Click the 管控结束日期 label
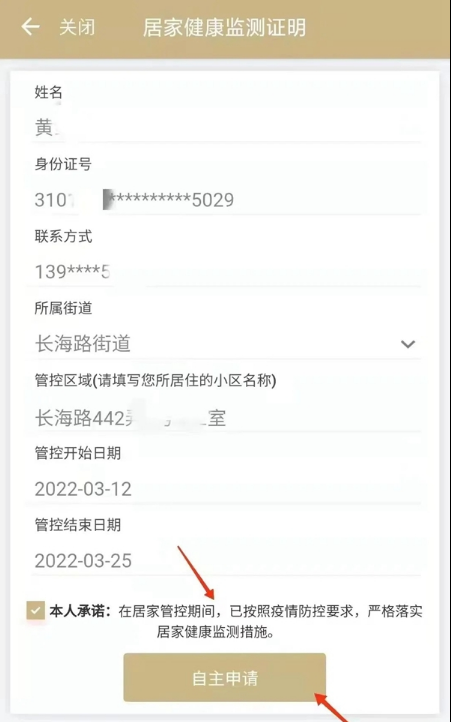The width and height of the screenshot is (452, 722). pyautogui.click(x=78, y=525)
